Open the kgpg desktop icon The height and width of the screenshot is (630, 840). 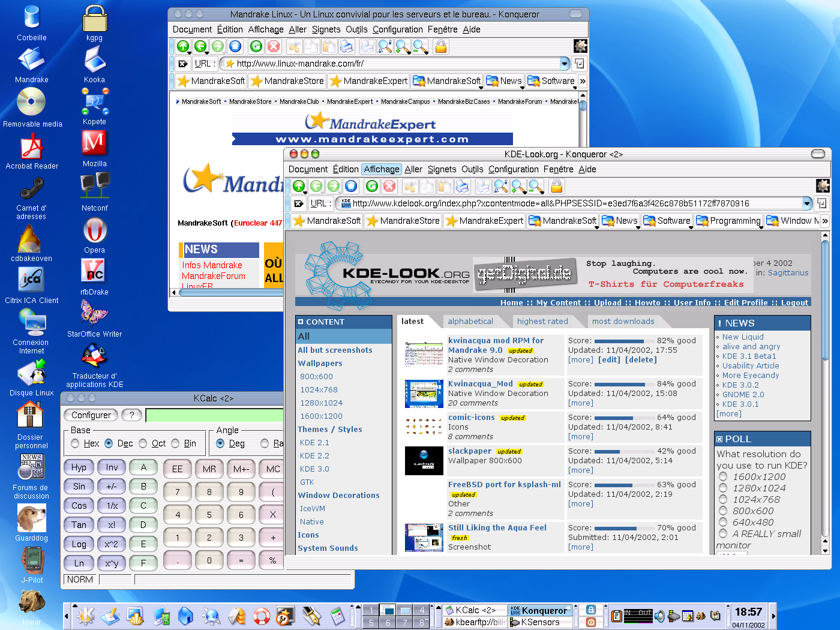point(94,23)
